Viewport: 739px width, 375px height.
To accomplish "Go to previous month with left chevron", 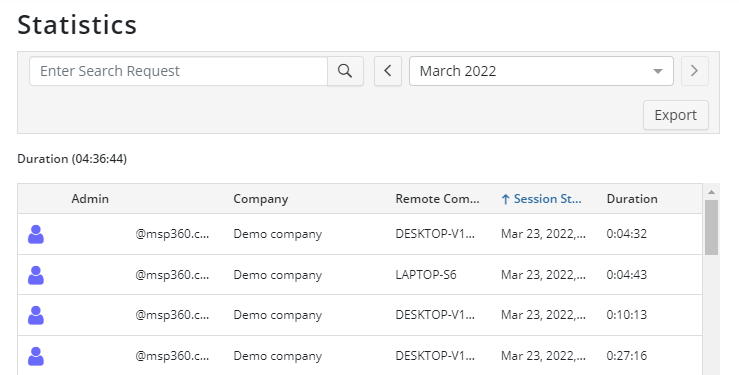I will pyautogui.click(x=388, y=71).
